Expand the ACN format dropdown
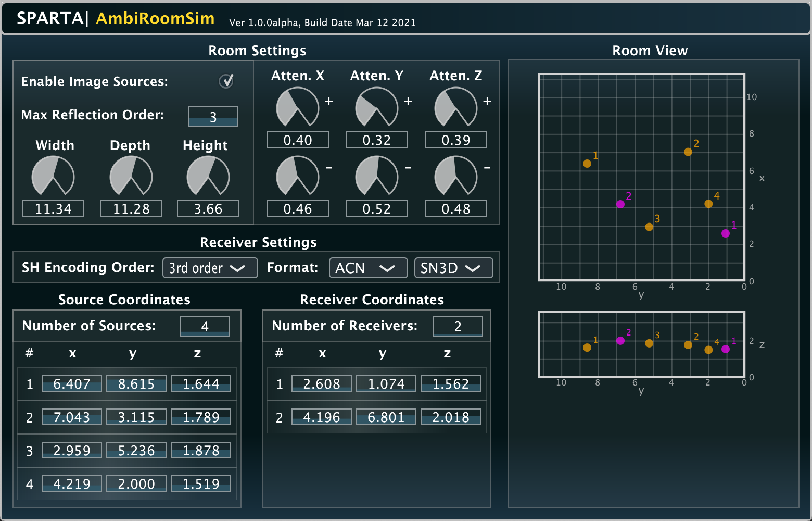Screen dimensions: 812x521 pos(368,268)
